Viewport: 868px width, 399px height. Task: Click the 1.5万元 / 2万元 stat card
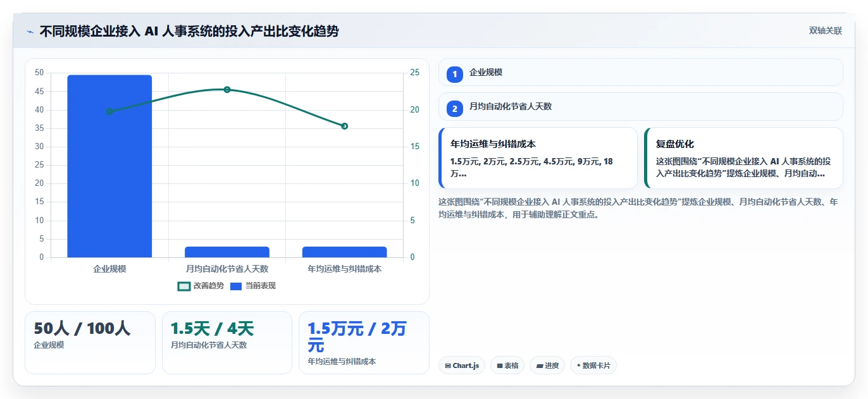[x=364, y=343]
